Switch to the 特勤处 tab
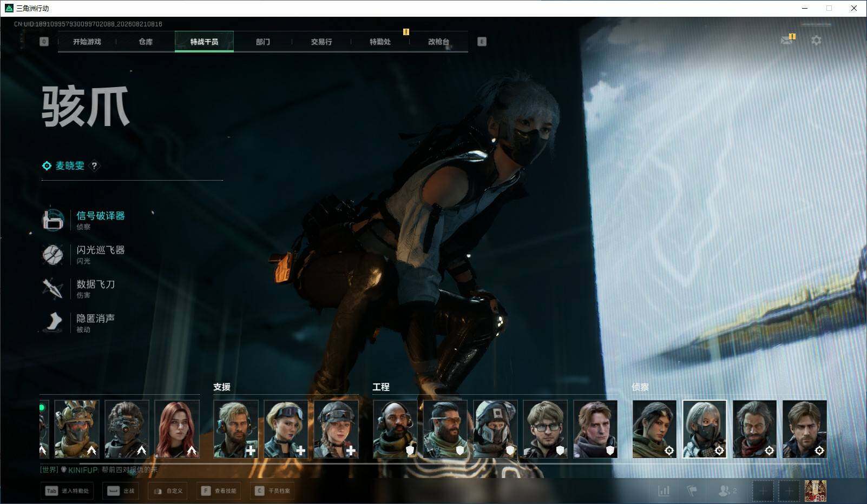Image resolution: width=867 pixels, height=504 pixels. click(x=380, y=42)
